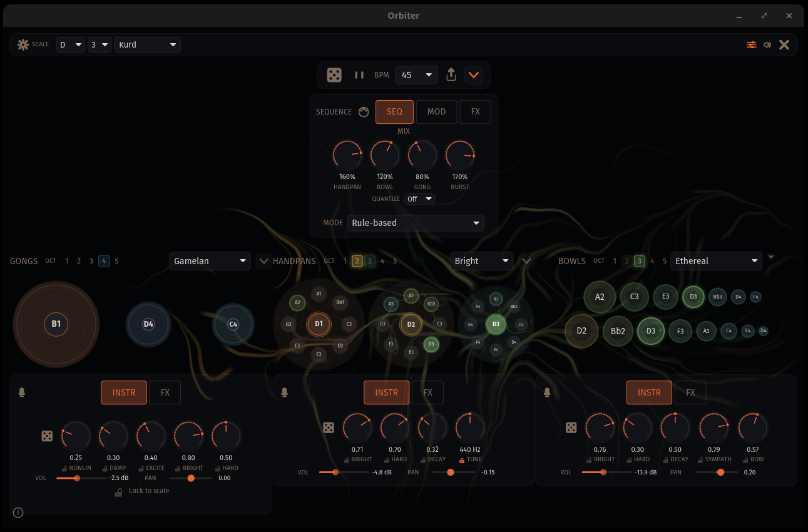Viewport: 808px width, 532px height.
Task: Click the dice icon in the Gongs instrument panel
Action: (47, 436)
